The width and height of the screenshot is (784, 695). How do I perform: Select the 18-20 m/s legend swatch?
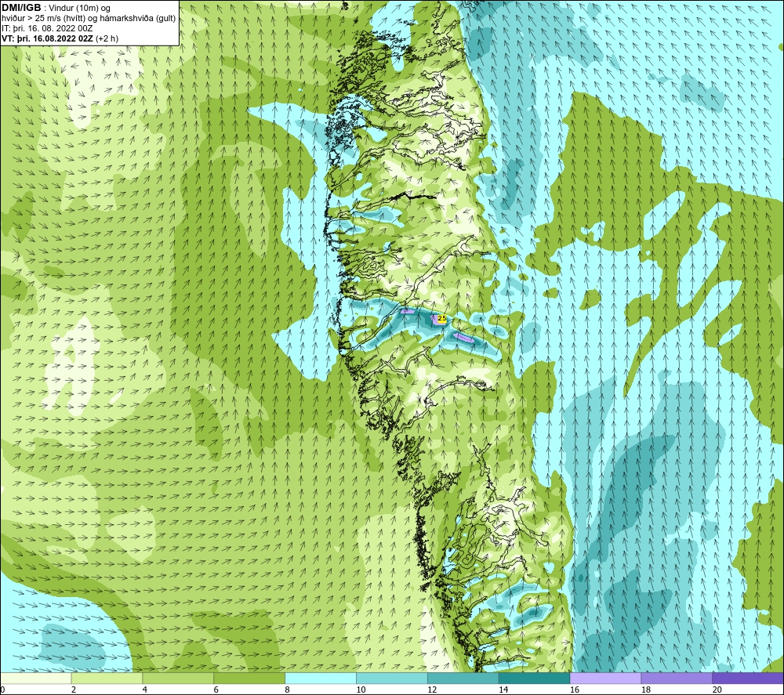pyautogui.click(x=677, y=678)
